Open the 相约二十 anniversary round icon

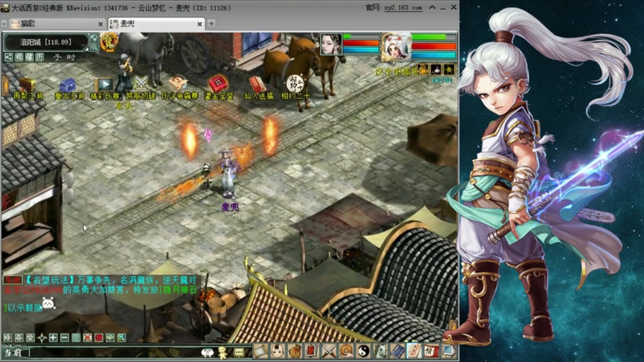[x=295, y=84]
